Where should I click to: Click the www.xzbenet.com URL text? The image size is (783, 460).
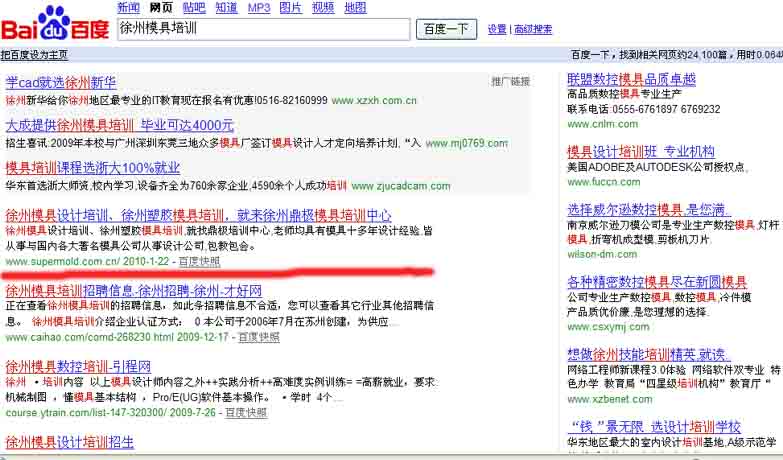click(x=610, y=399)
